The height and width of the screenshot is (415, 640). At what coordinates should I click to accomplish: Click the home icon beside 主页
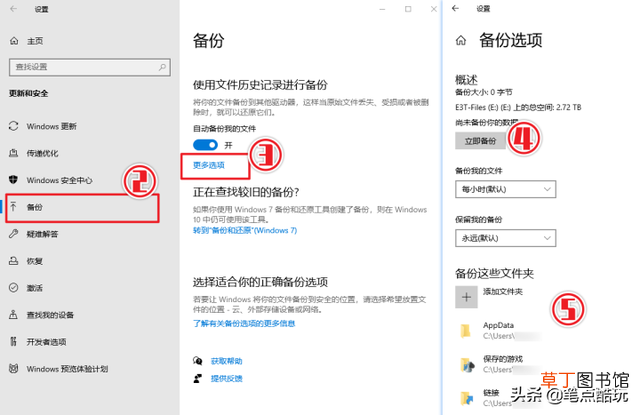pos(14,41)
